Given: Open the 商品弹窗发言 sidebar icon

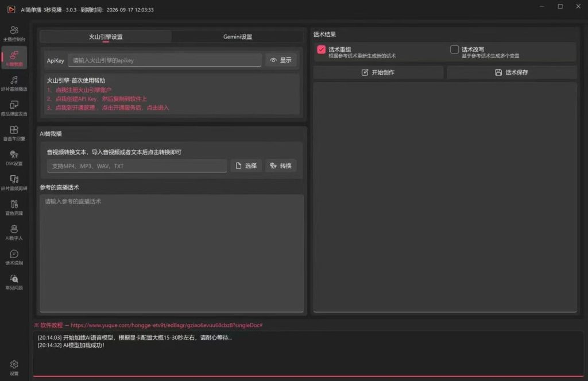Looking at the screenshot, I should pyautogui.click(x=14, y=108).
